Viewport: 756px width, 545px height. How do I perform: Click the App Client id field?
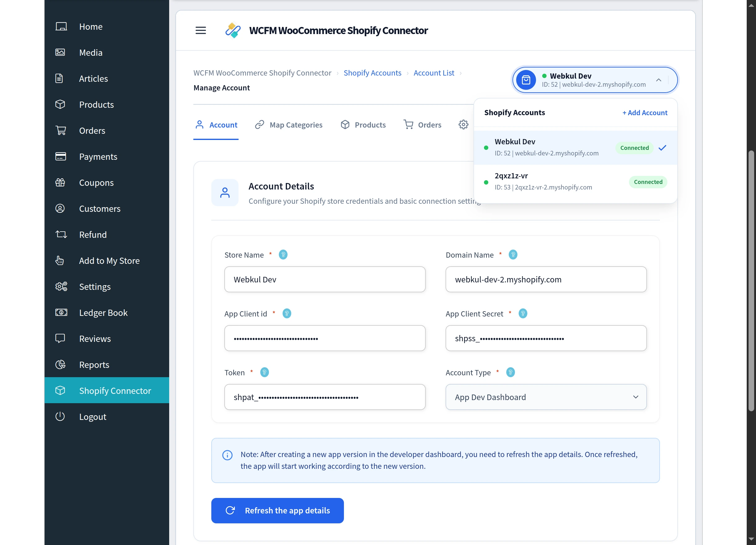click(x=325, y=338)
